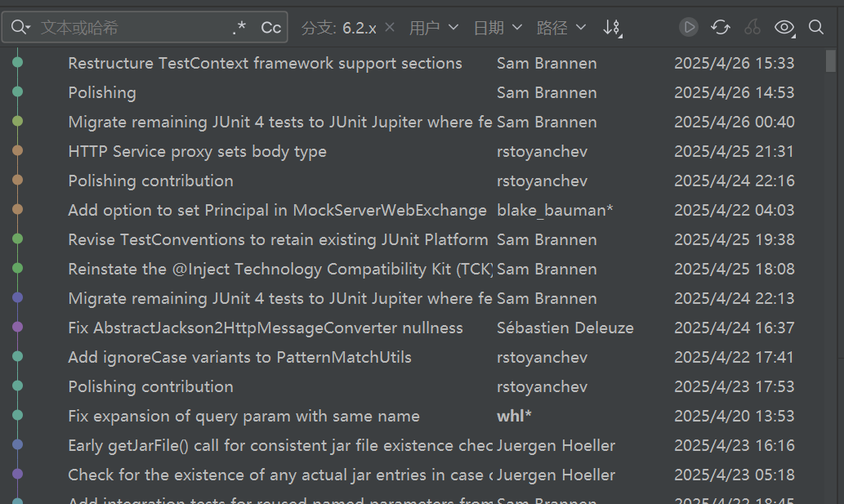
Task: Click date 2025/4/25 21:31
Action: [735, 151]
